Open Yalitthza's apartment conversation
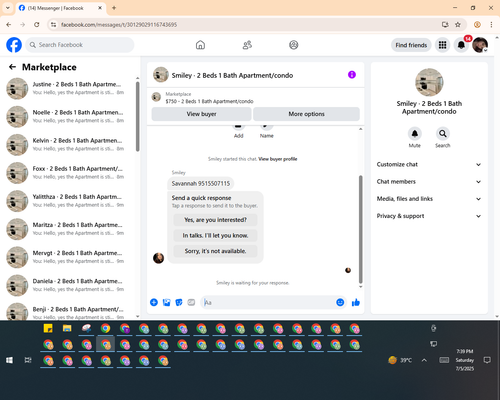The height and width of the screenshot is (400, 500). point(68,201)
